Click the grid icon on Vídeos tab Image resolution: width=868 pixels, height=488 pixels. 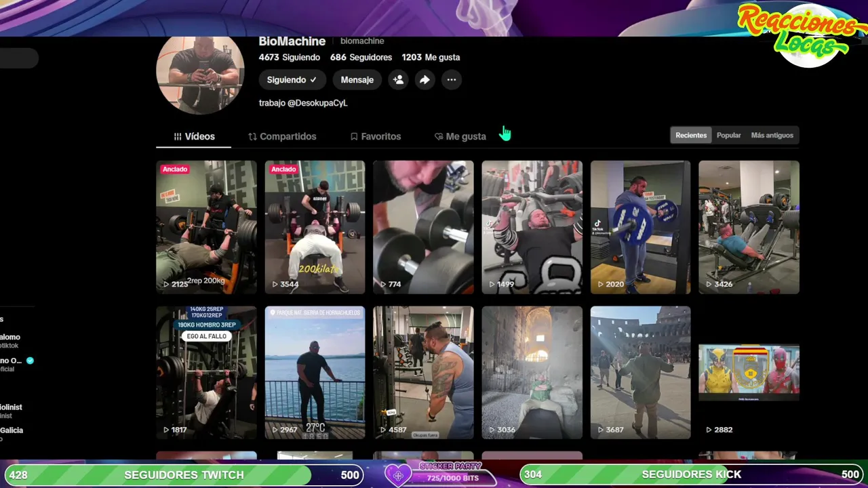(178, 136)
